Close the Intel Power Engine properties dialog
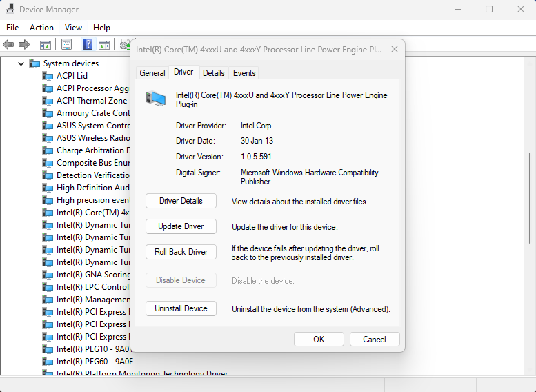 pos(395,49)
